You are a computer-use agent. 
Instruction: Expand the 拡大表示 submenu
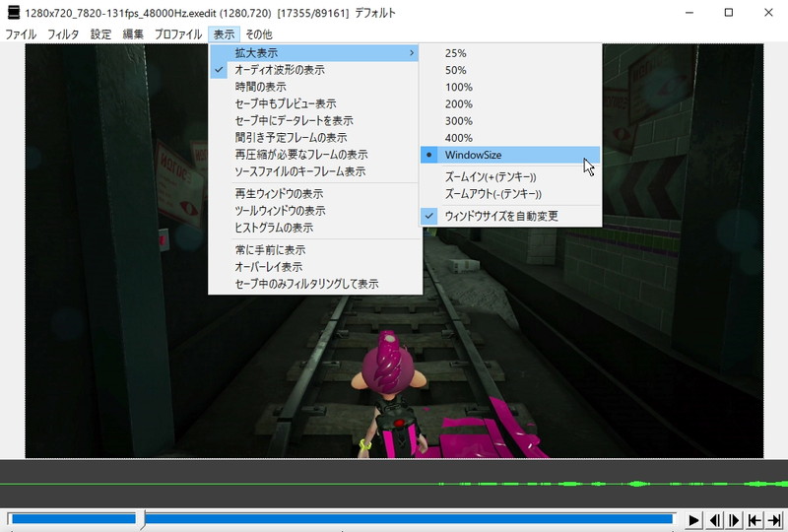(x=314, y=53)
